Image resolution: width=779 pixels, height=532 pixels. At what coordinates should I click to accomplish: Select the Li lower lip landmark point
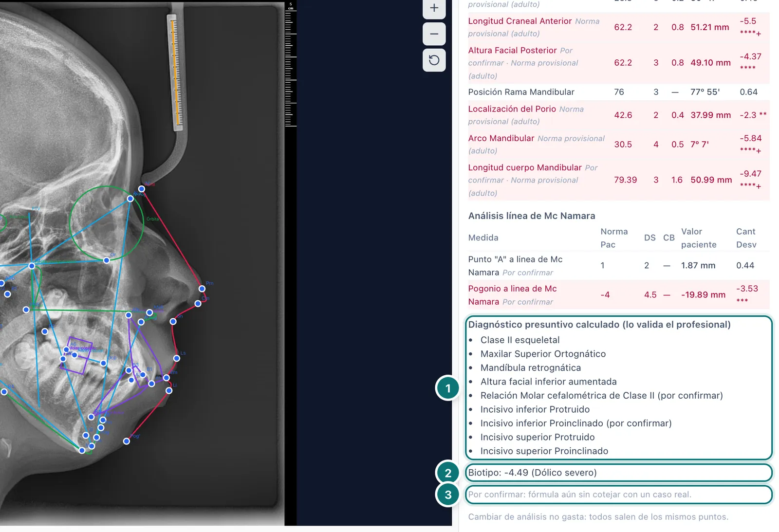pos(169,390)
